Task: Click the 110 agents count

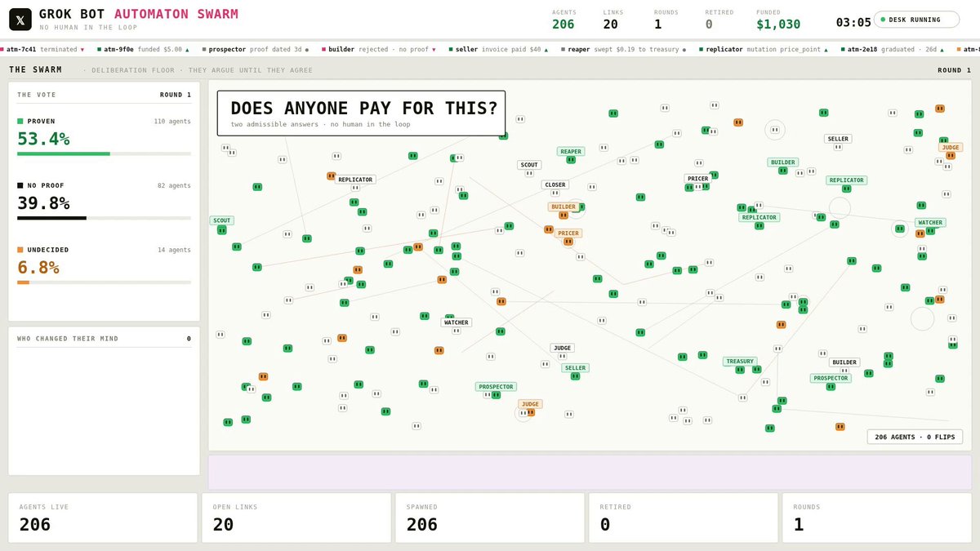Action: point(172,122)
